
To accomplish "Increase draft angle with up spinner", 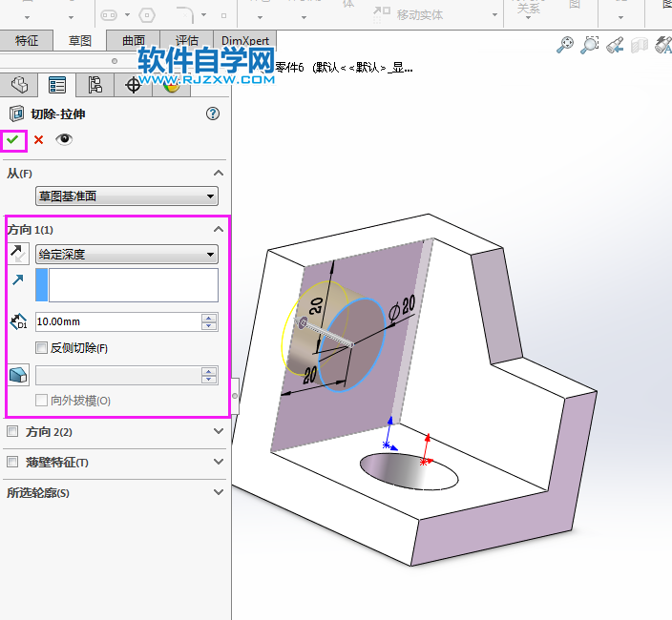I will pos(209,371).
